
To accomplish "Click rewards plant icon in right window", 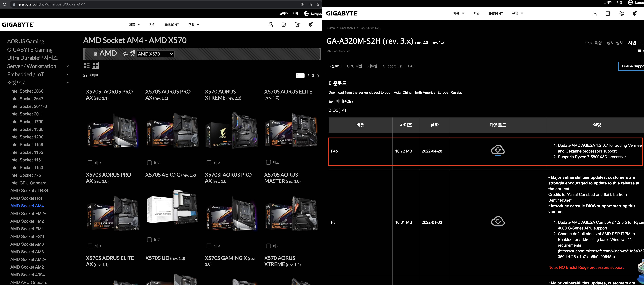I will click(621, 13).
